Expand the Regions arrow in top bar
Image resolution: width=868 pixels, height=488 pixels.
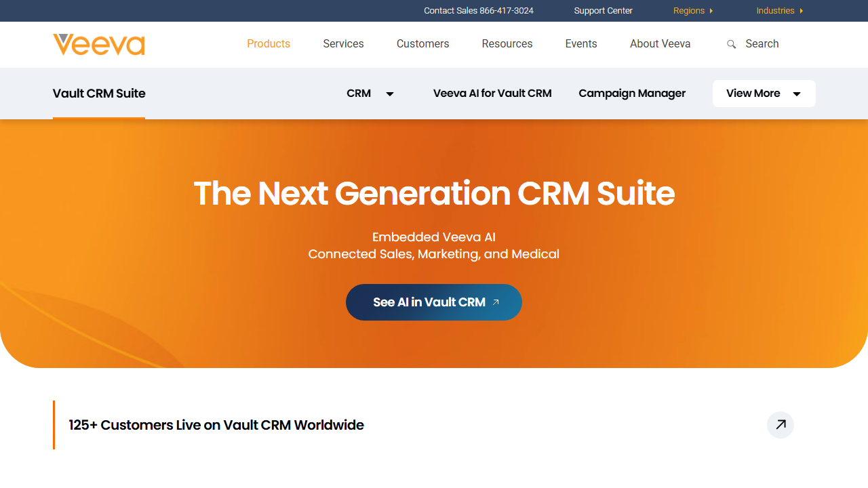coord(711,11)
